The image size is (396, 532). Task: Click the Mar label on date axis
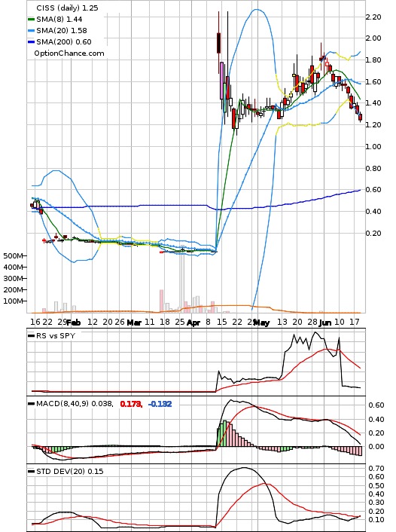(134, 323)
